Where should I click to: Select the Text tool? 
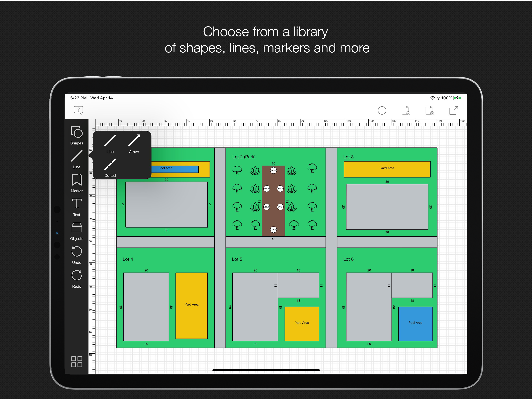pos(77,207)
